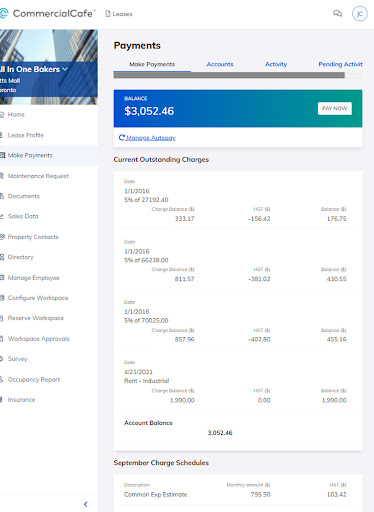
Task: Click the 795.50 monthly amount
Action: tap(260, 494)
